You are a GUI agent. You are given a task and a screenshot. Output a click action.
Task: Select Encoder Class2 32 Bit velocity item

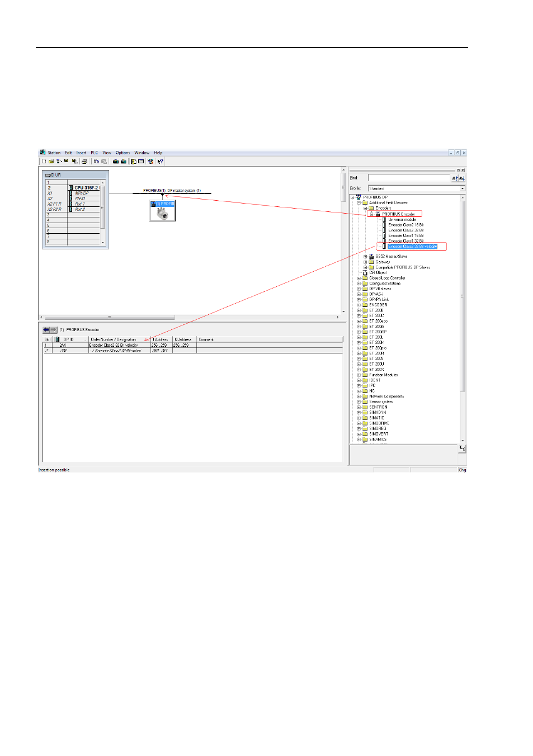click(x=413, y=247)
